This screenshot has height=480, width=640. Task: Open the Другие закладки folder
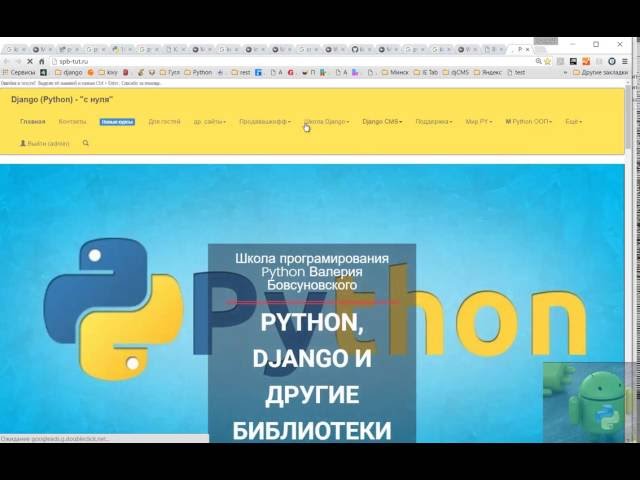pos(600,72)
